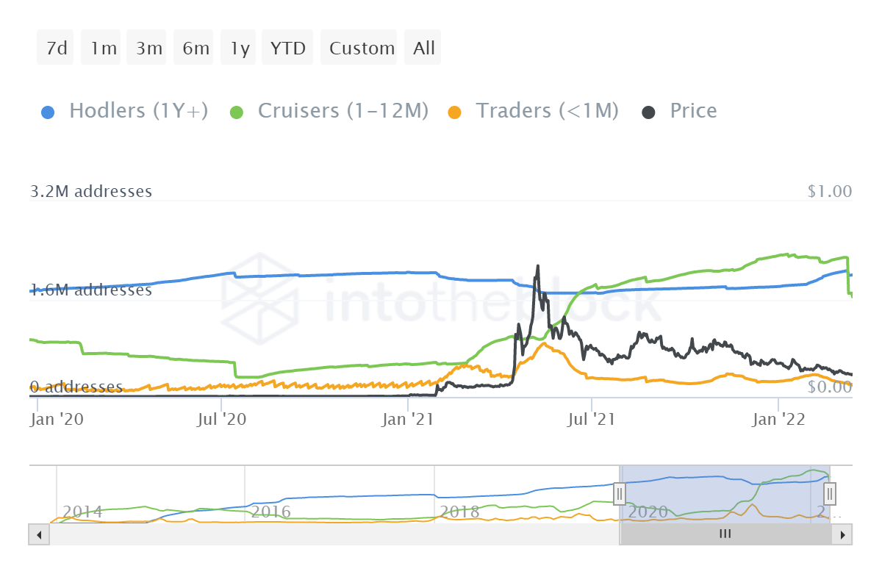This screenshot has width=882, height=588.
Task: Select the YTD time range
Action: 287,47
